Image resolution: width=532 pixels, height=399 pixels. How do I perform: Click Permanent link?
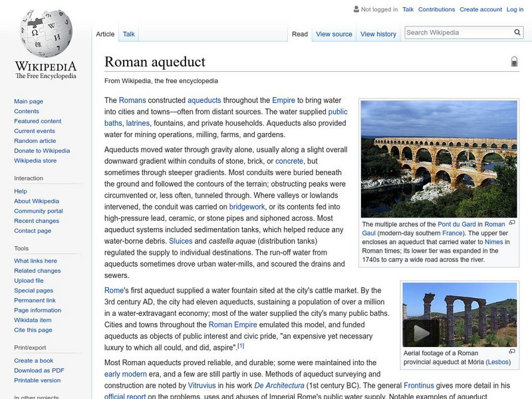[x=35, y=300]
